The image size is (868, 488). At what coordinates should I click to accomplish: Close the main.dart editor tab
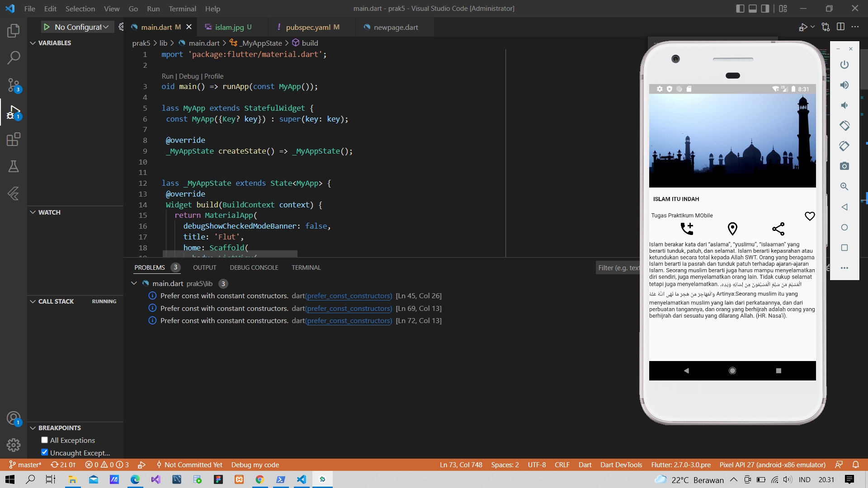(x=189, y=27)
